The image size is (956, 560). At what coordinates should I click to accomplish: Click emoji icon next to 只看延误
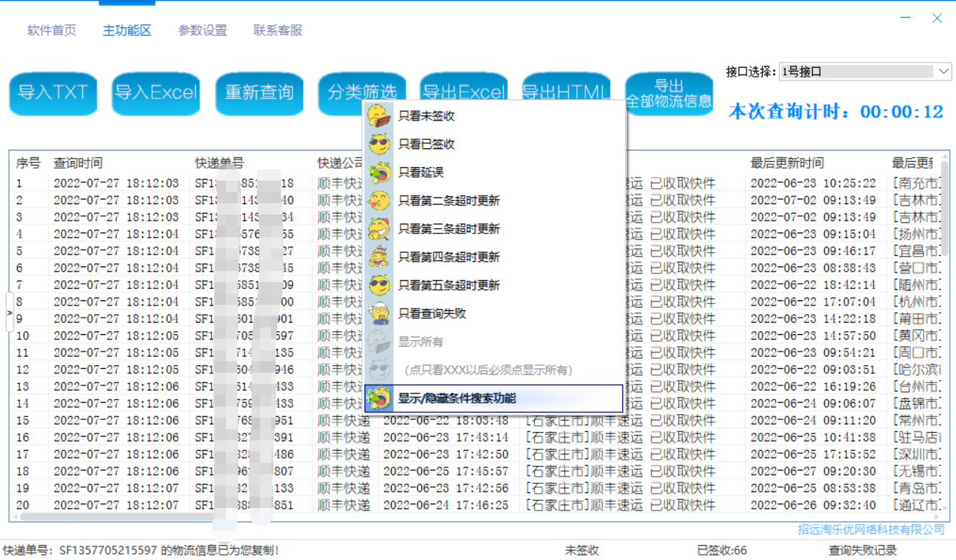tap(378, 172)
